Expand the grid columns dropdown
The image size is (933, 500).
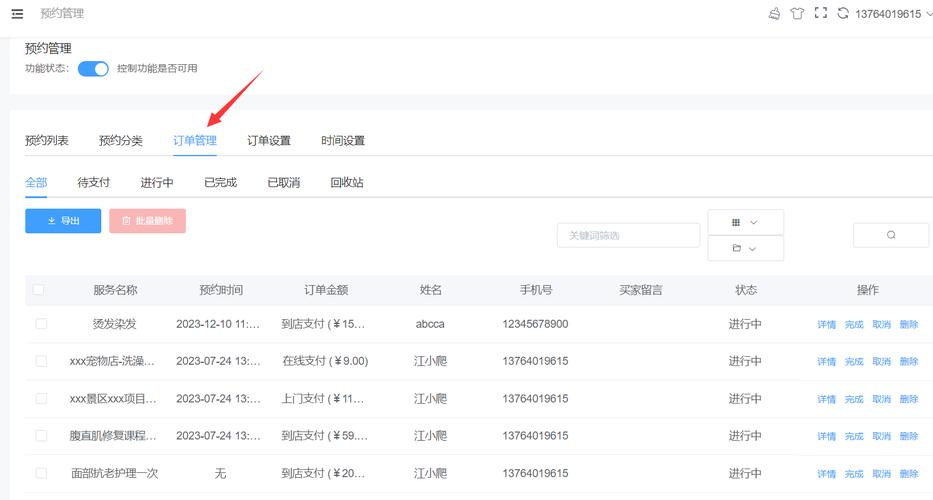[x=745, y=222]
